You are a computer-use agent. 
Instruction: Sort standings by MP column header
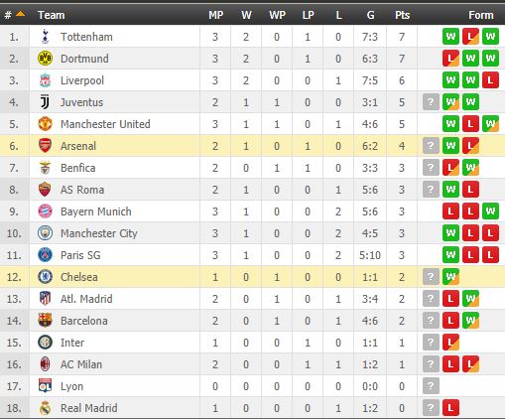point(215,15)
